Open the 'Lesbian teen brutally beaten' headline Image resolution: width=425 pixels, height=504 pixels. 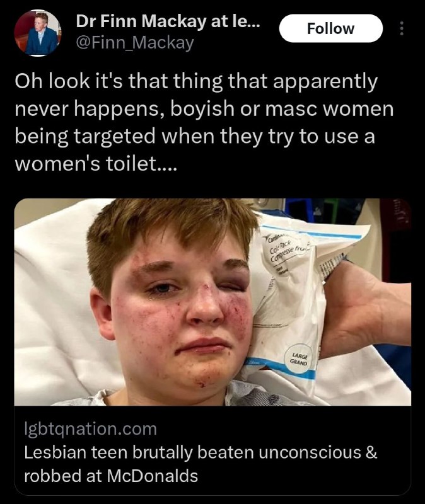[201, 452]
